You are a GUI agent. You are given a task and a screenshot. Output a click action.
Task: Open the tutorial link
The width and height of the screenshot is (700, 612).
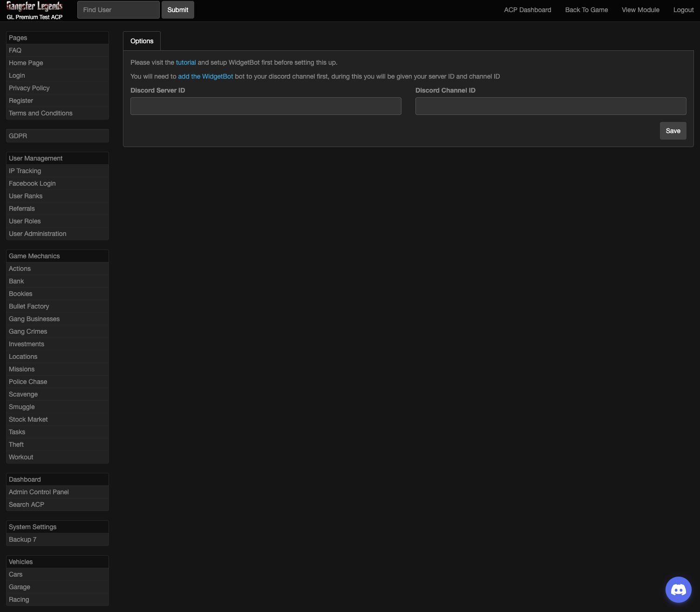186,62
